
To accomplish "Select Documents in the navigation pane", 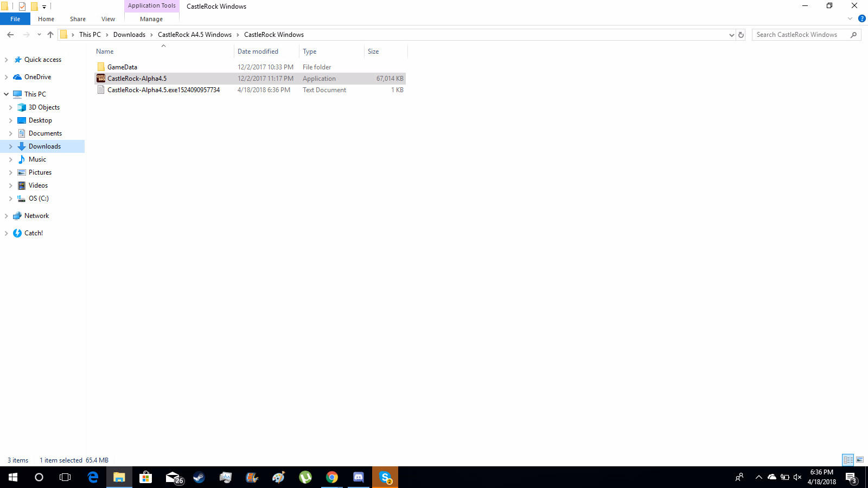I will [45, 133].
